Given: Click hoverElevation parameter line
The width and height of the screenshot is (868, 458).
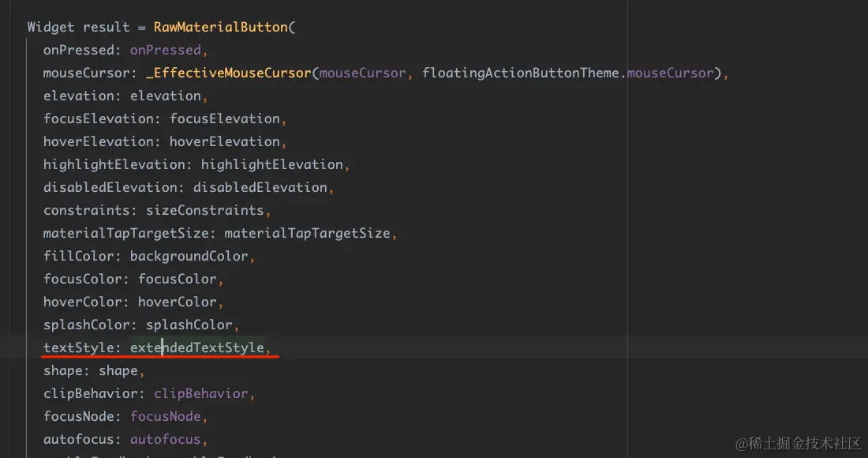Looking at the screenshot, I should 165,142.
